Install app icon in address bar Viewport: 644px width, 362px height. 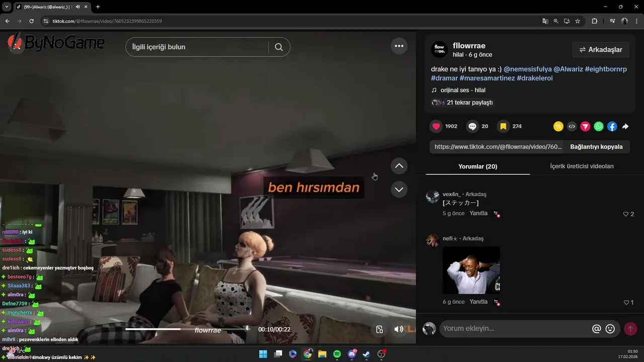567,21
